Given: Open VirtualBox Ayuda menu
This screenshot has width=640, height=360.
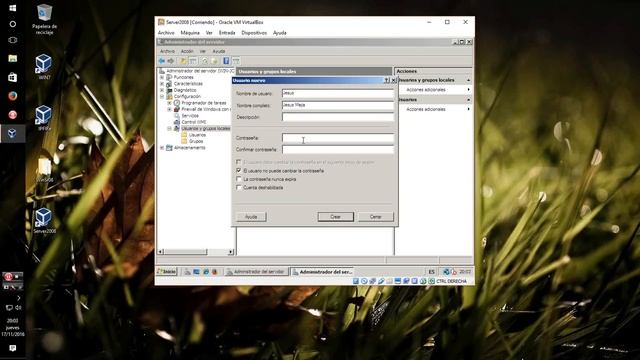Looking at the screenshot, I should click(x=280, y=33).
